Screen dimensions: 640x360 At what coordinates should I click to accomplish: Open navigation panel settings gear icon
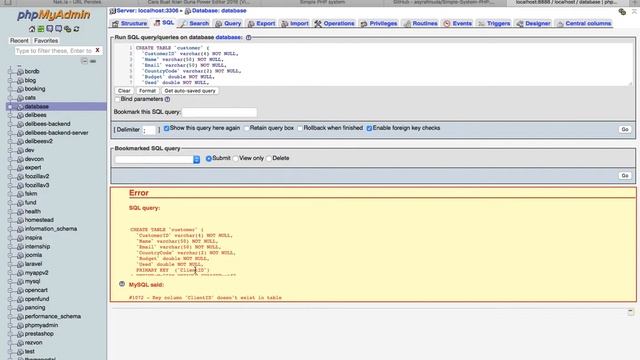coord(67,29)
